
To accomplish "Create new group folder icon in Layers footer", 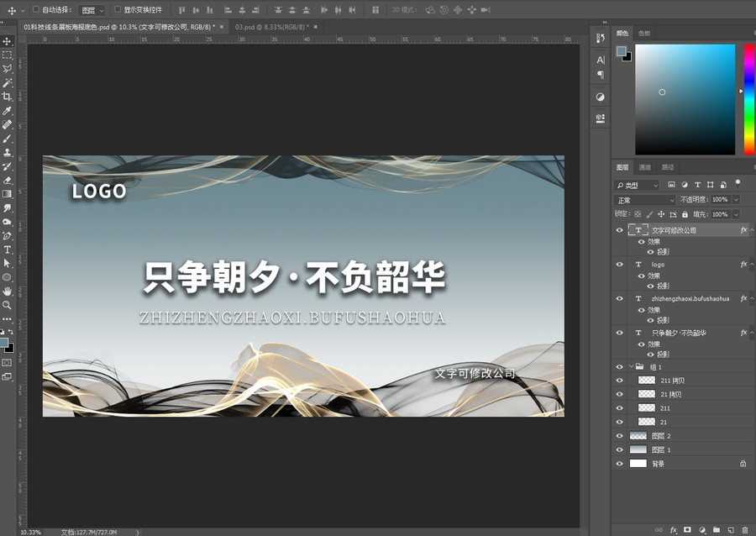I will [717, 530].
